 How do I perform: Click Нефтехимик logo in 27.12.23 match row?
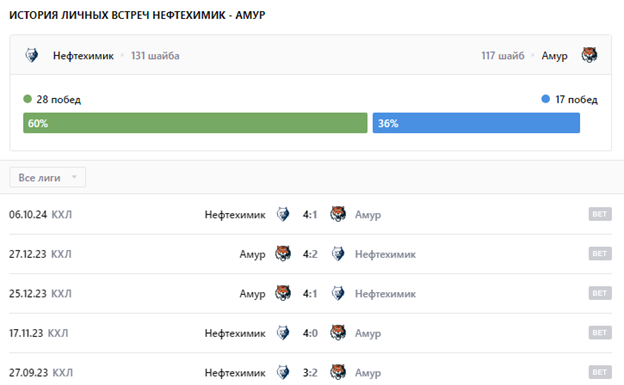point(338,254)
